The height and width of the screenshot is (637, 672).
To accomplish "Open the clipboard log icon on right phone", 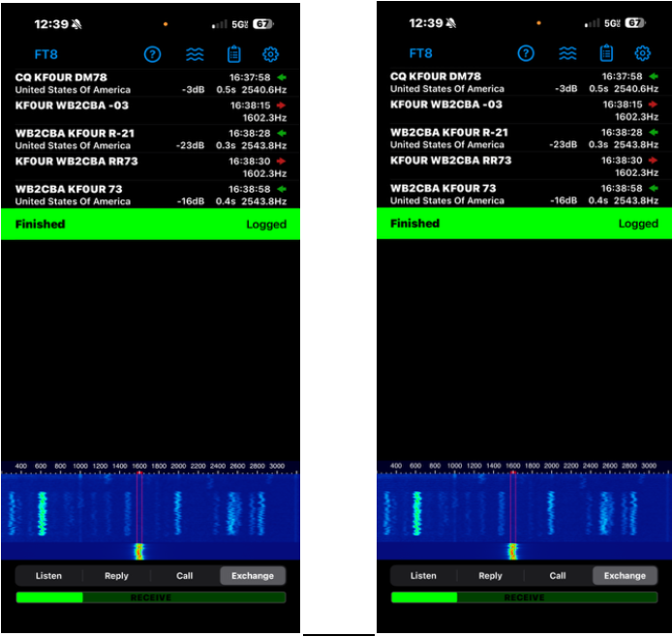I will click(606, 53).
